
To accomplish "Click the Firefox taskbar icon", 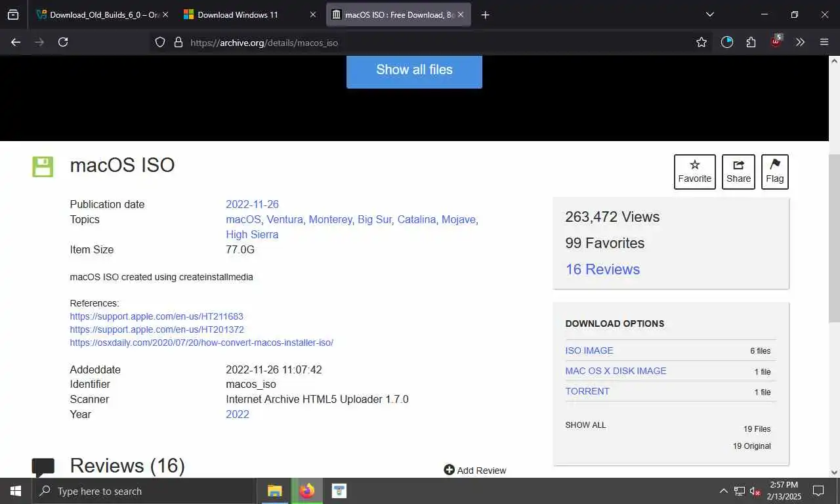I will tap(307, 491).
